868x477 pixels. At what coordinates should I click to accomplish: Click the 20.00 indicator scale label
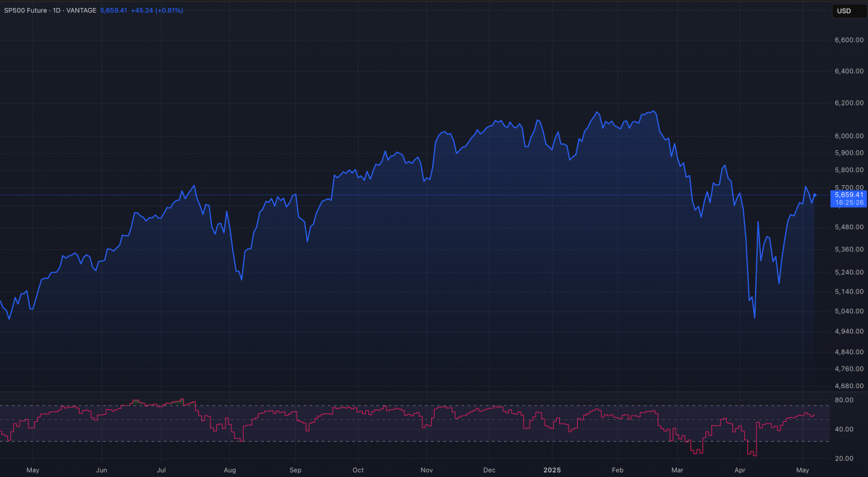point(843,458)
